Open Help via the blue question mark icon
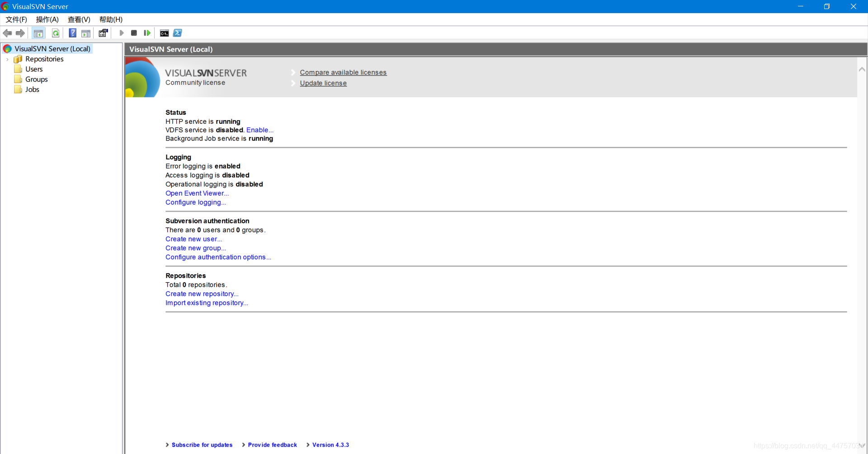Screen dimensions: 868x454 point(72,33)
